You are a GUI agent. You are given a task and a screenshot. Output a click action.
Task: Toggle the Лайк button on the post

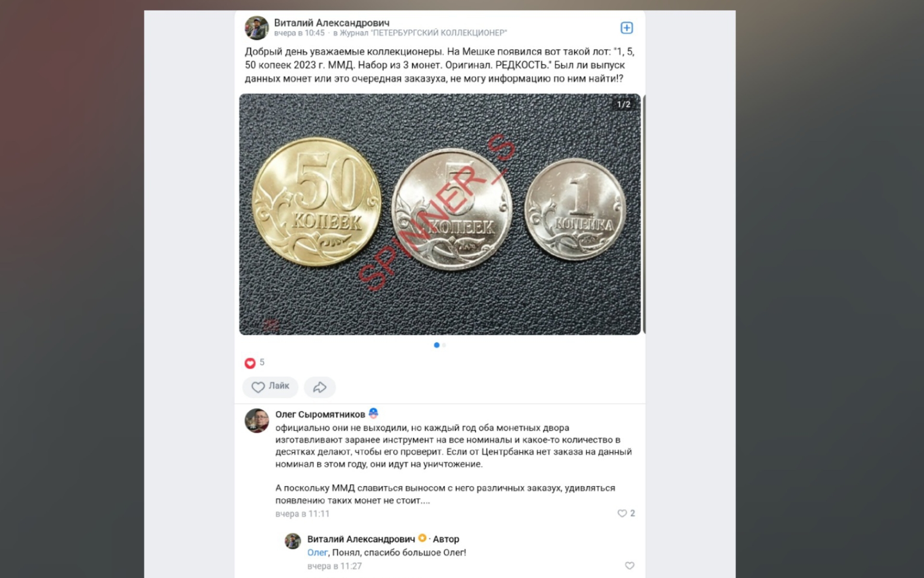(270, 387)
